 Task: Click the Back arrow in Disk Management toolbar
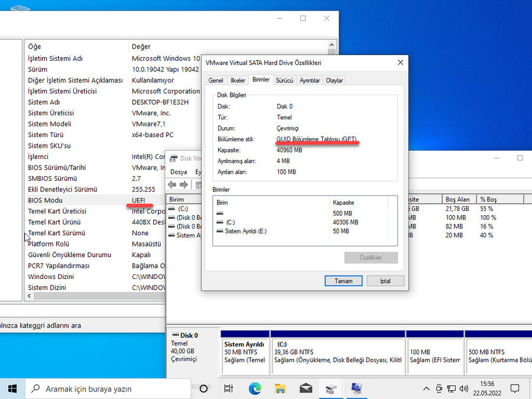(x=172, y=184)
